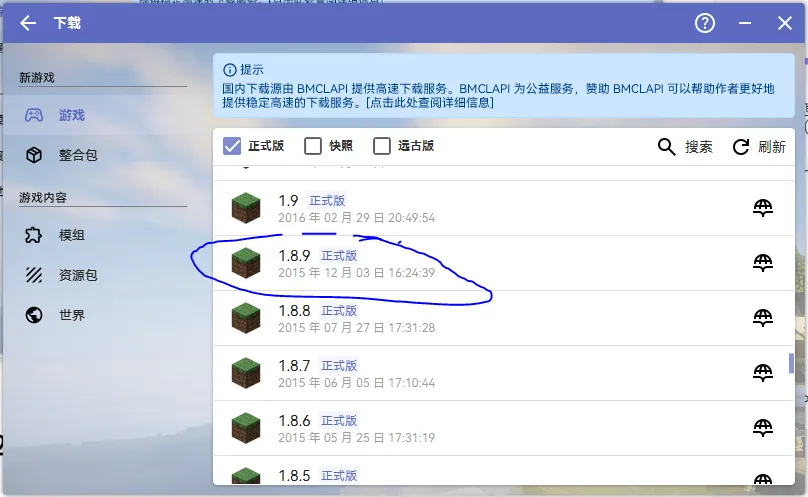Open the 模组 mods section

click(71, 235)
